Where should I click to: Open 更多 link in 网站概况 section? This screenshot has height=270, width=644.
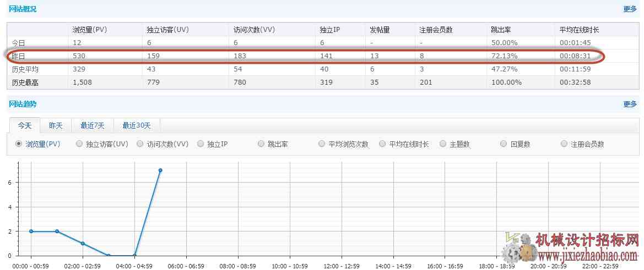coord(630,9)
